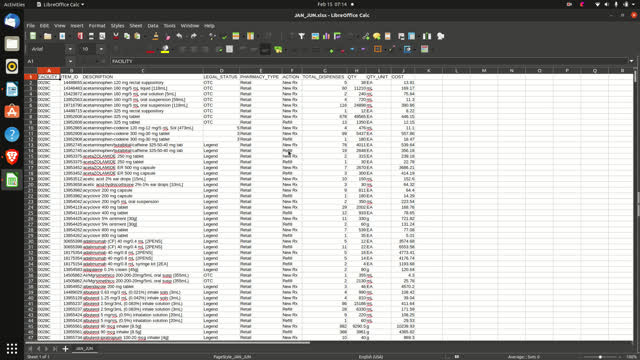Screen dimensions: 640x360
Task: Open the File menu
Action: 31,26
